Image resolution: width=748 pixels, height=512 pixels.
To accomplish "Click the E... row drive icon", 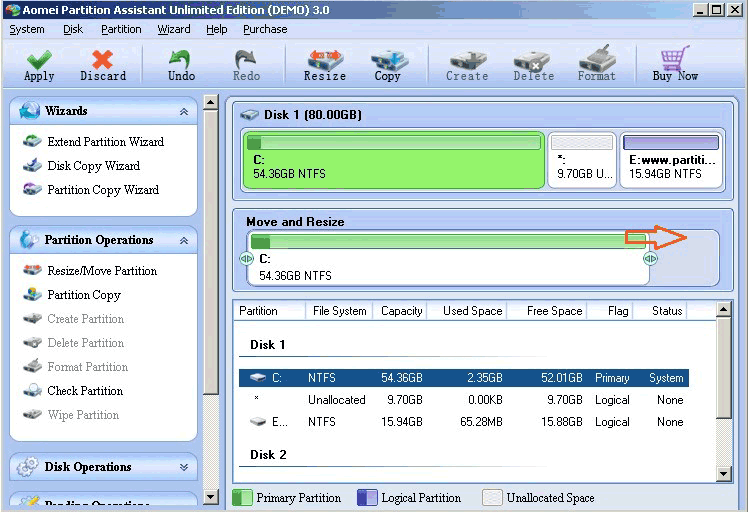I will click(x=258, y=422).
